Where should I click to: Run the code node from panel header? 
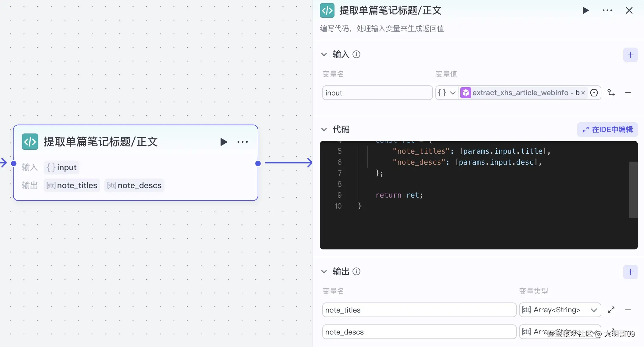[x=585, y=11]
